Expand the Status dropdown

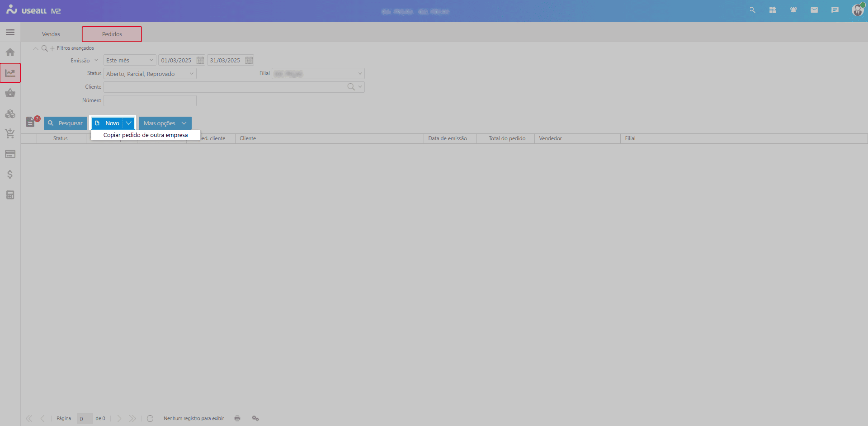(x=191, y=74)
